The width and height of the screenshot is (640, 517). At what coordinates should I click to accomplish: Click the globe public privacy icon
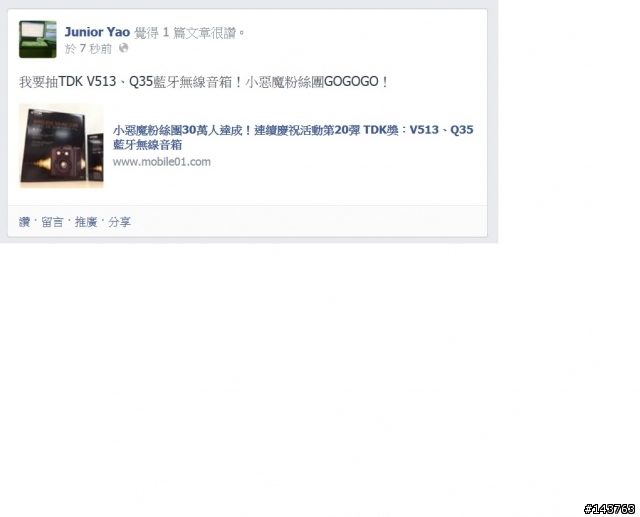[x=123, y=48]
